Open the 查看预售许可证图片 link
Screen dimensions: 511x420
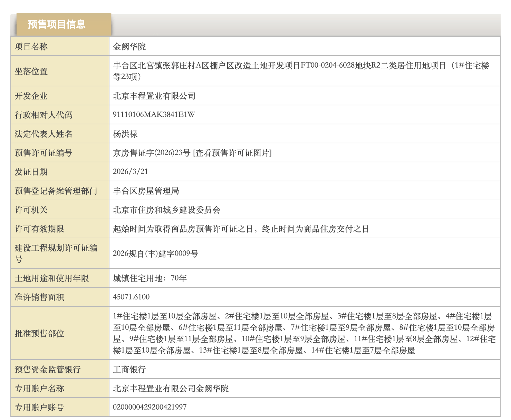232,153
